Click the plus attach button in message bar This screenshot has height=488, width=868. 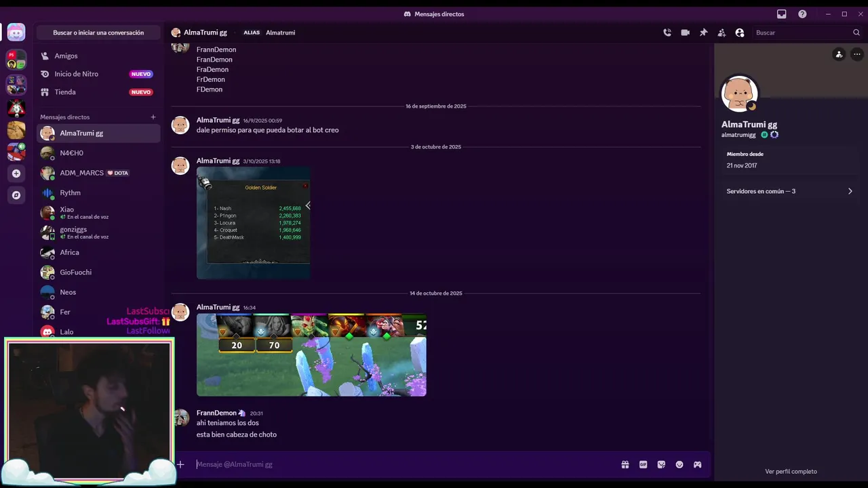point(180,464)
